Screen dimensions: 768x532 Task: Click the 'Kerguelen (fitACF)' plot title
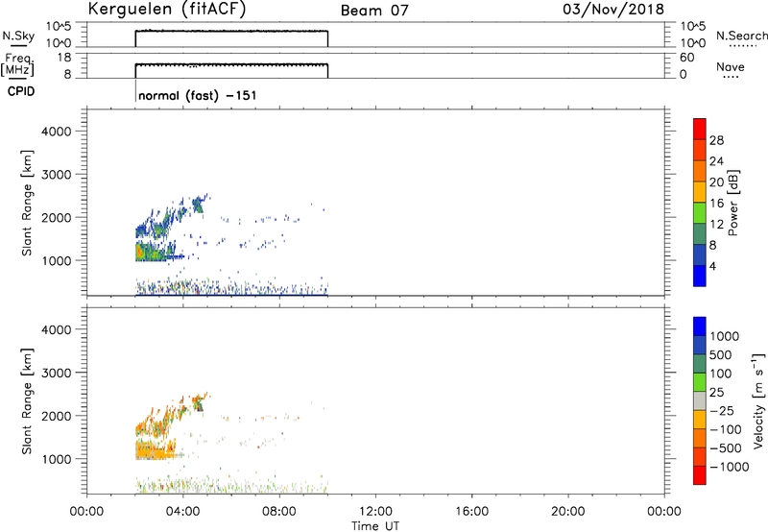pyautogui.click(x=166, y=10)
